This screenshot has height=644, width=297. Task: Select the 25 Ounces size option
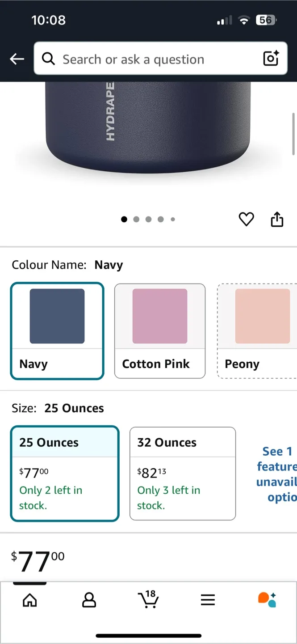point(65,473)
